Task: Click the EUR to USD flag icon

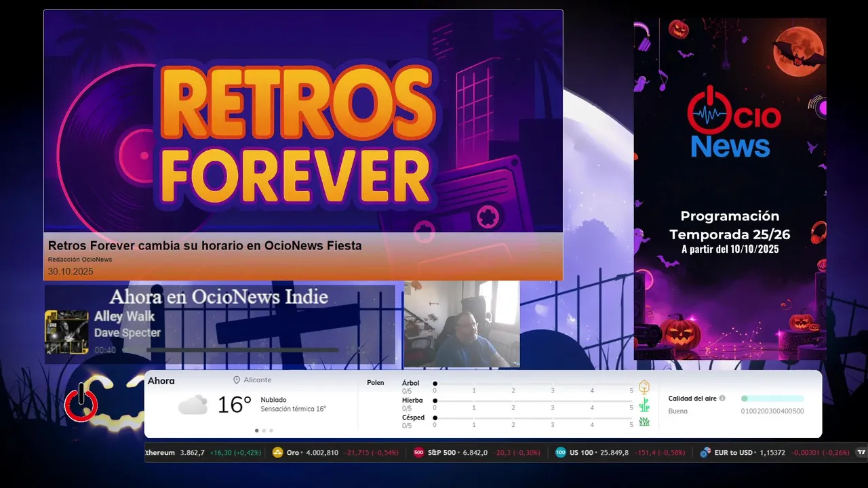Action: pos(705,453)
